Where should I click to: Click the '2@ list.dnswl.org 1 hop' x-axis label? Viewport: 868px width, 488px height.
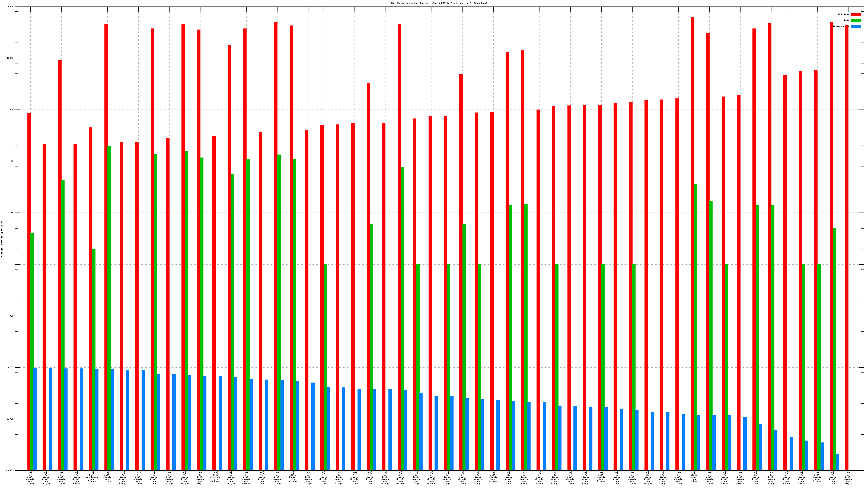(x=107, y=477)
